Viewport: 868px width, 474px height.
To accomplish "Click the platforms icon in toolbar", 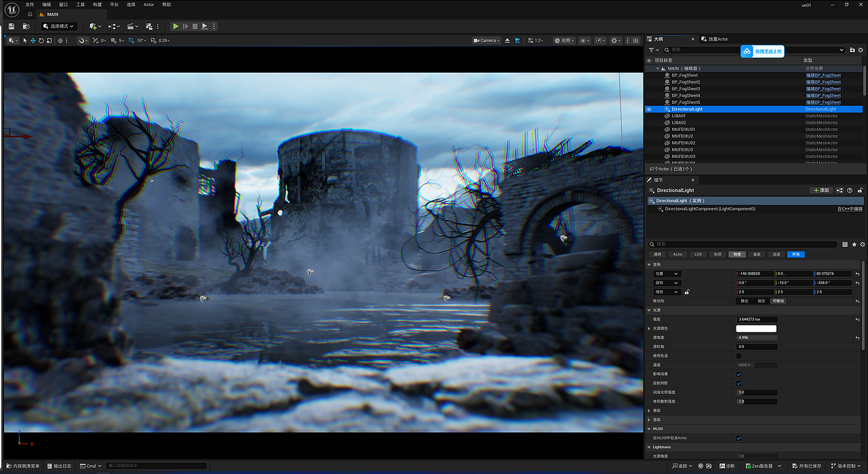I will [149, 26].
